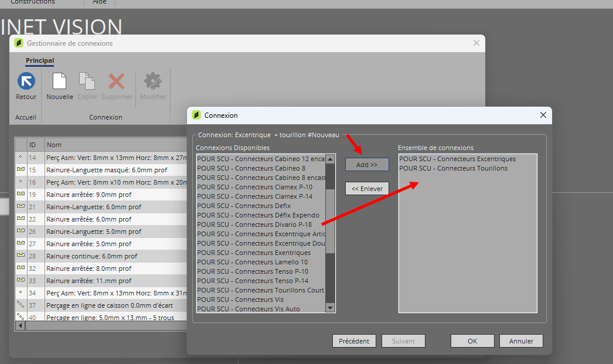Select Connecteurs Tenso P-14 entry

click(x=261, y=281)
